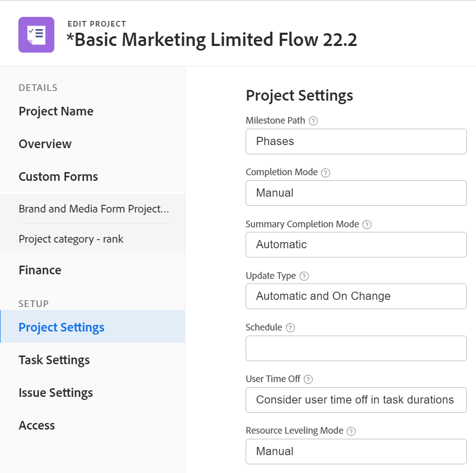Open the Completion Mode dropdown
The height and width of the screenshot is (473, 476).
(x=356, y=193)
